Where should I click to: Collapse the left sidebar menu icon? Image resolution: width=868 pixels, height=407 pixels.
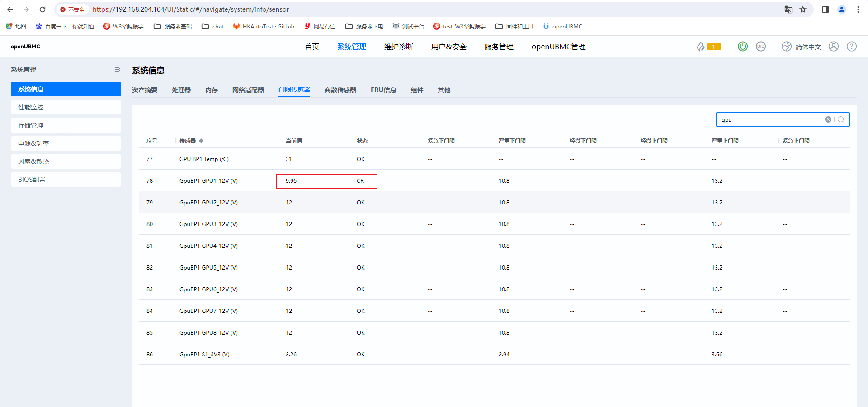click(118, 70)
